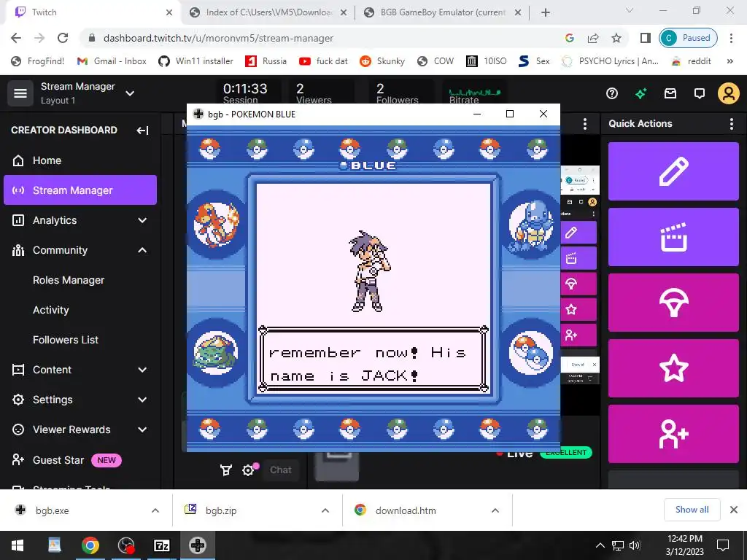The image size is (747, 560).
Task: Open Roles Manager page
Action: pos(69,280)
